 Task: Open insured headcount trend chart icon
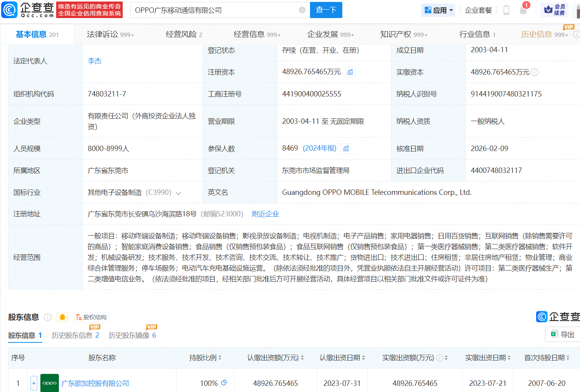pyautogui.click(x=346, y=148)
